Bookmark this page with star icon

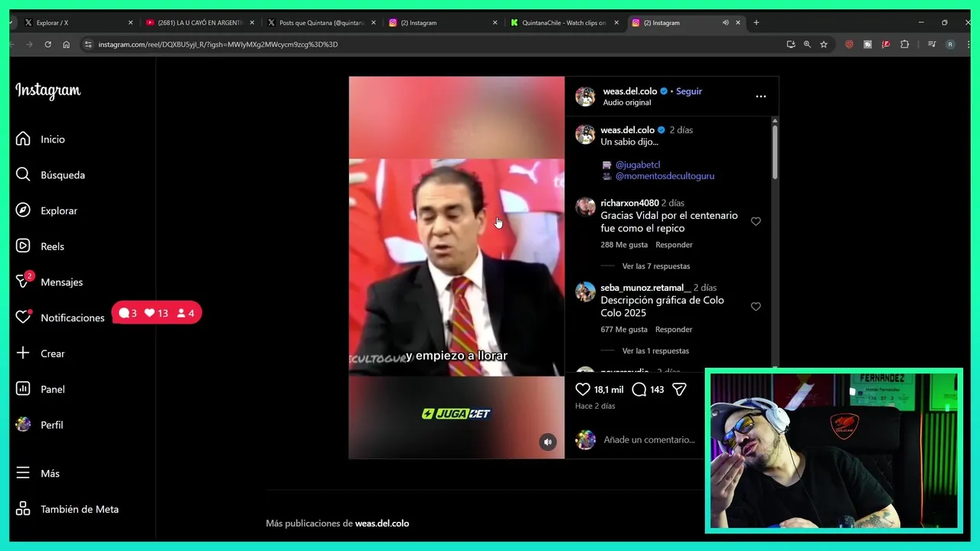[x=824, y=44]
